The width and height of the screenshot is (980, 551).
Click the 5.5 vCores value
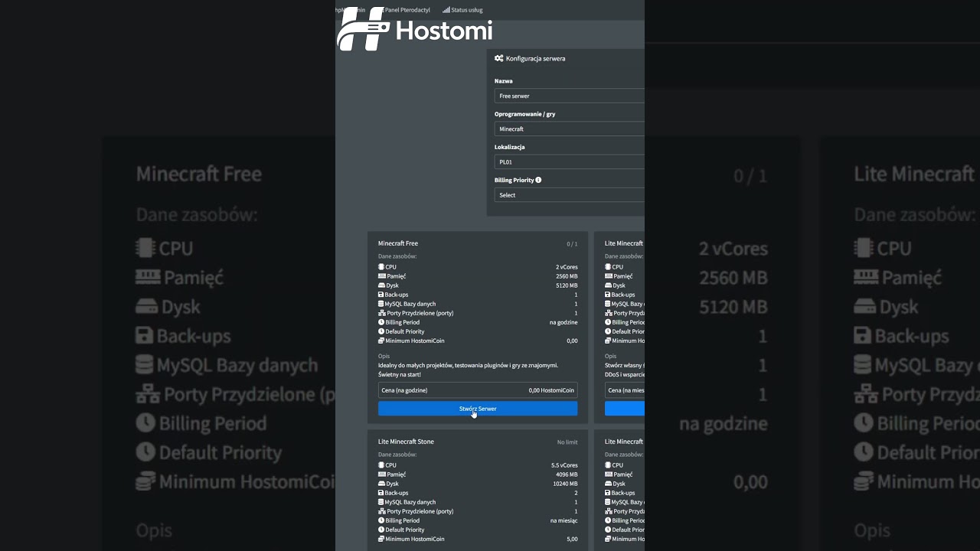point(564,465)
